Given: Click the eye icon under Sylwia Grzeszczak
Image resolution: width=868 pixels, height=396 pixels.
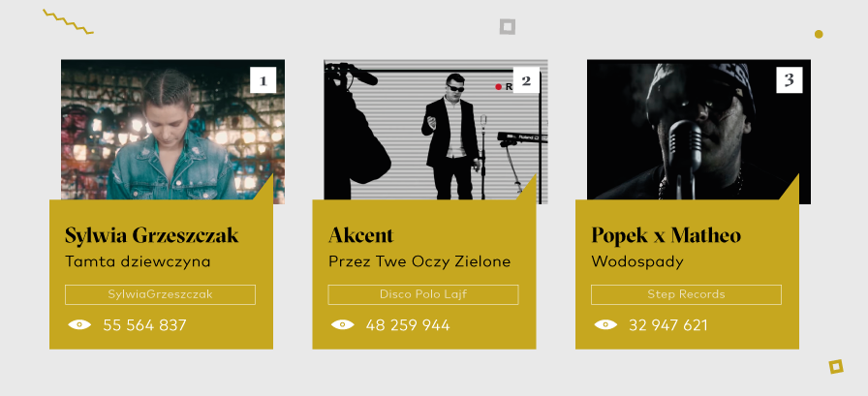Looking at the screenshot, I should pyautogui.click(x=79, y=325).
